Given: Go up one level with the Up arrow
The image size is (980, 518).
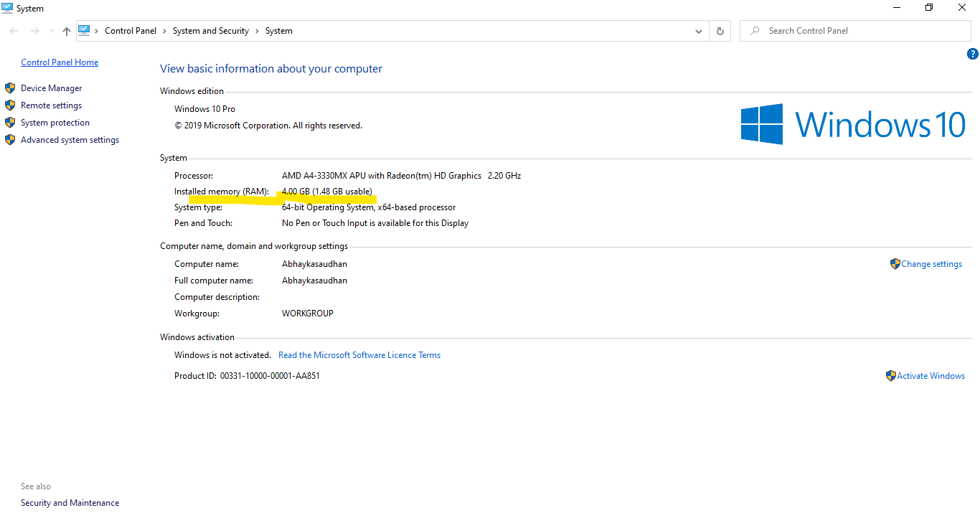Looking at the screenshot, I should coord(67,31).
